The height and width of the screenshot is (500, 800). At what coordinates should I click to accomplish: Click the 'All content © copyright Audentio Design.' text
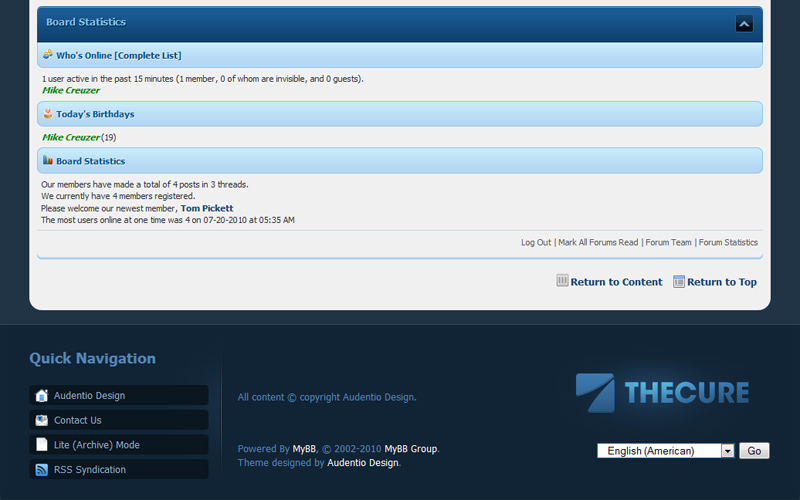tap(327, 397)
